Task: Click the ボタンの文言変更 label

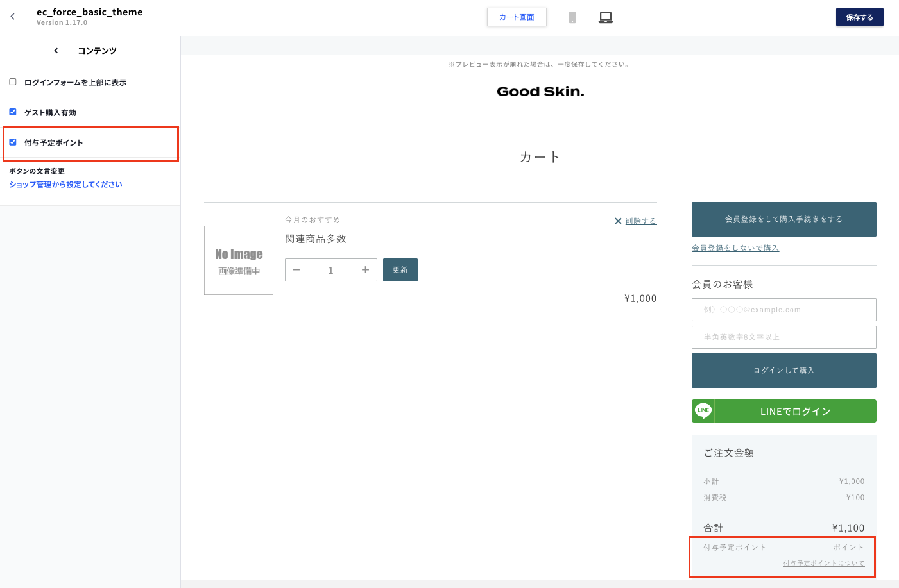Action: [37, 171]
